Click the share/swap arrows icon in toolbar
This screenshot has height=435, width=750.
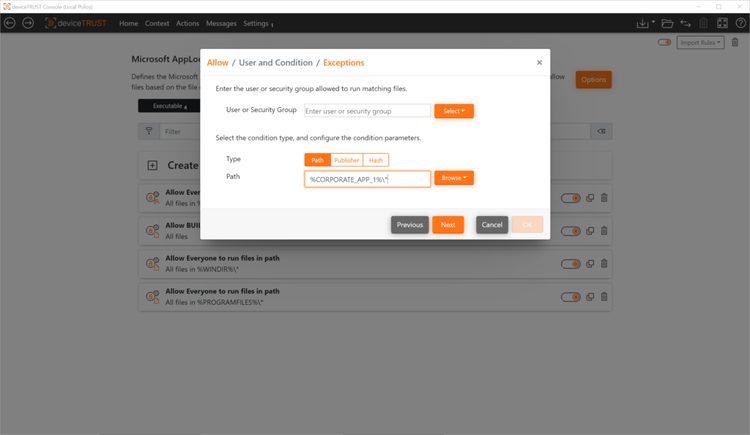[x=685, y=23]
